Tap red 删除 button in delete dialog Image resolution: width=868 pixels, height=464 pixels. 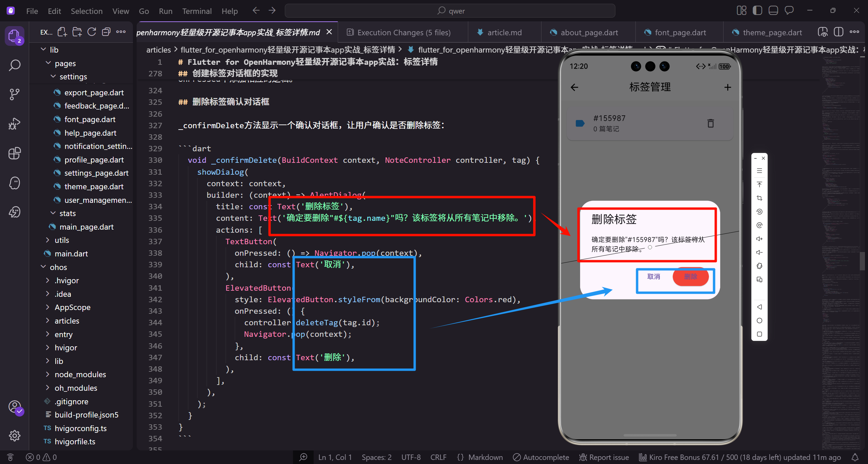[691, 277]
